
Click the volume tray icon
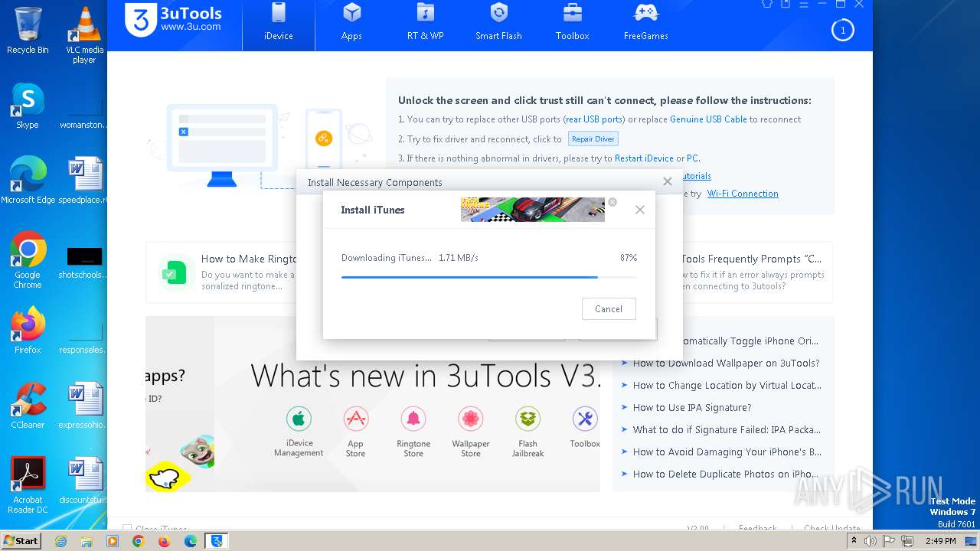tap(871, 541)
